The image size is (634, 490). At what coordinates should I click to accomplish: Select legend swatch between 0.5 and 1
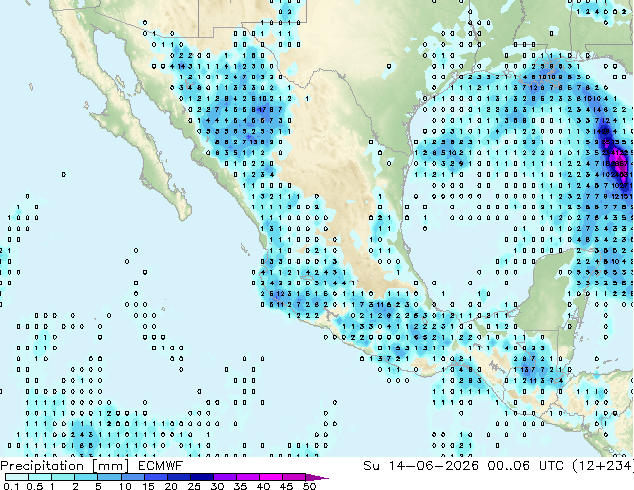40,477
